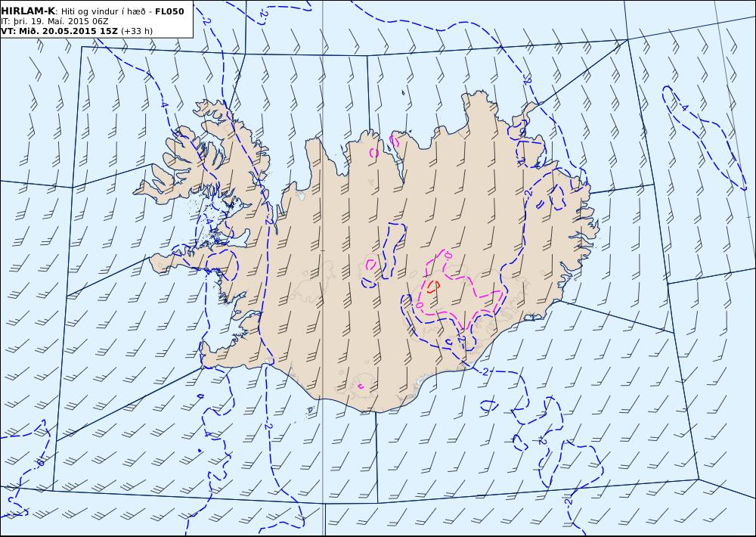The image size is (756, 537).
Task: Click the 'Hiti og vindur í hæð' title text
Action: coord(102,11)
